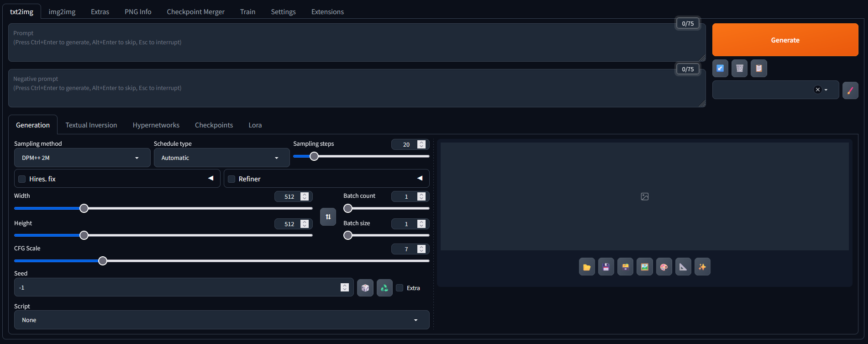The height and width of the screenshot is (344, 868).
Task: Apply selected styles with the clipboard icon
Action: click(x=759, y=69)
